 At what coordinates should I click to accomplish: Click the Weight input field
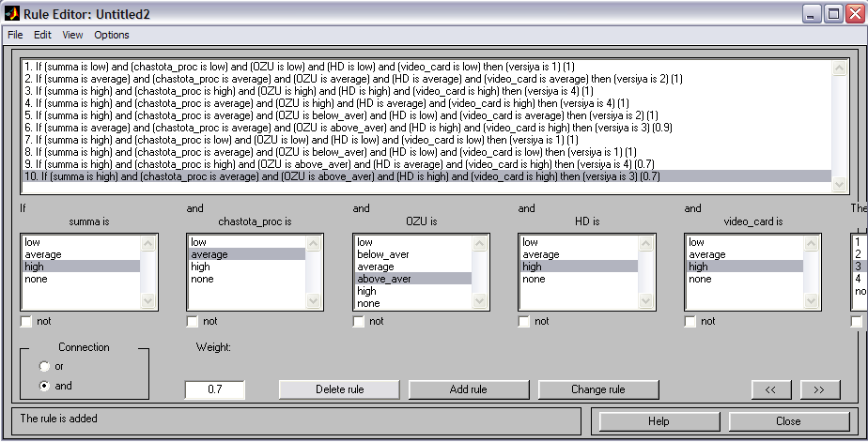click(x=215, y=389)
